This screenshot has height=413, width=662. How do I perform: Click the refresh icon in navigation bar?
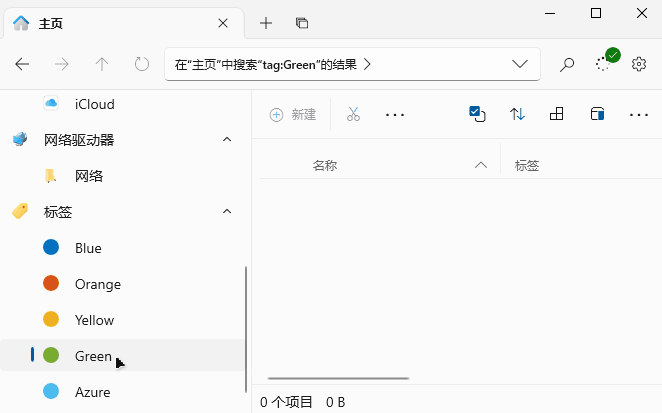point(142,64)
